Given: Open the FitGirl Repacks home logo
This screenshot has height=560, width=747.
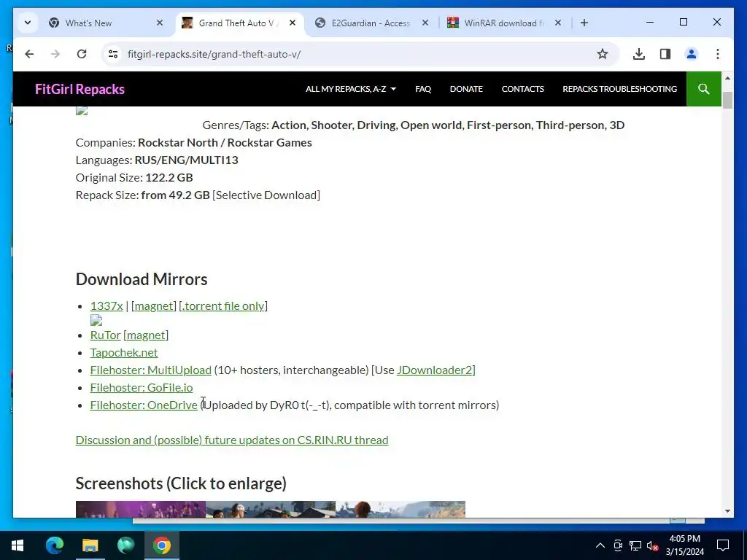Looking at the screenshot, I should pos(80,89).
